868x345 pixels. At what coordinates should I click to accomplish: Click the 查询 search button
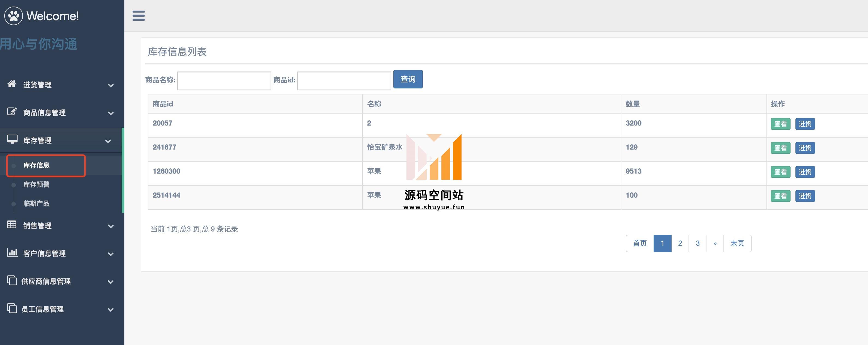[408, 79]
